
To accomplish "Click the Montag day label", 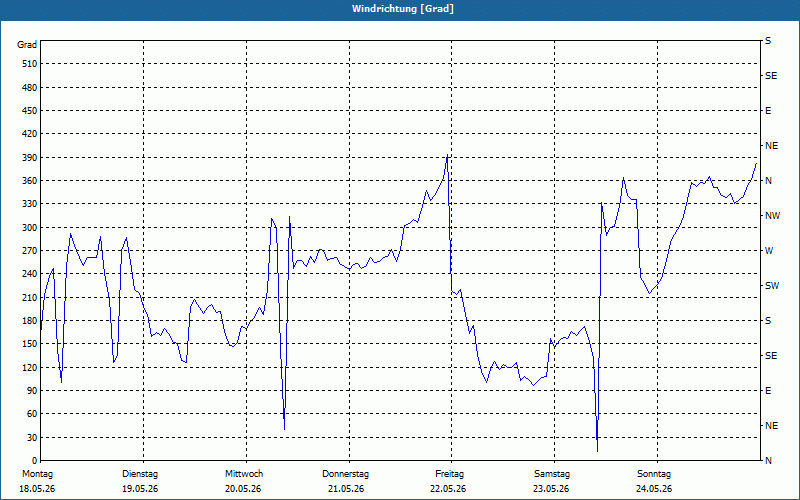I will point(37,474).
